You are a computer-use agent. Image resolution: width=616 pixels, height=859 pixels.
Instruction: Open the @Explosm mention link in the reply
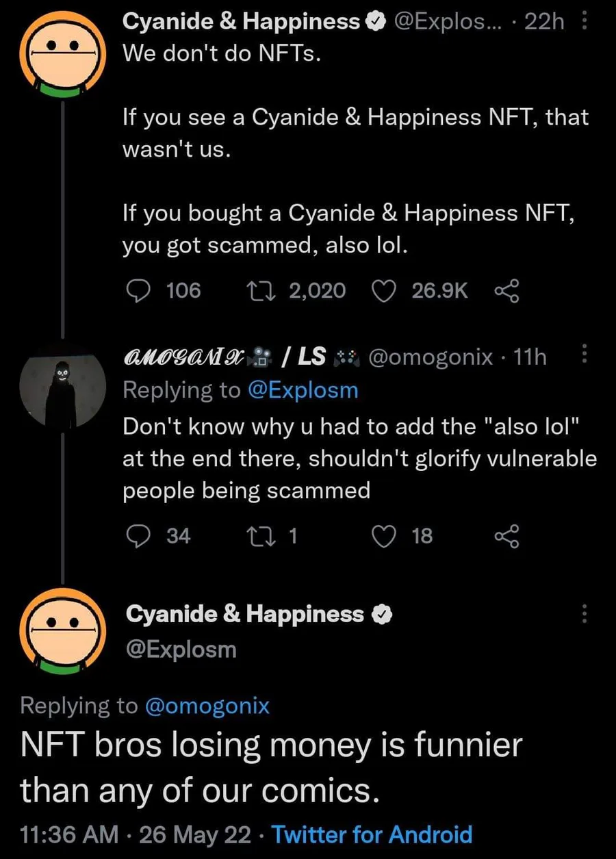click(x=303, y=390)
